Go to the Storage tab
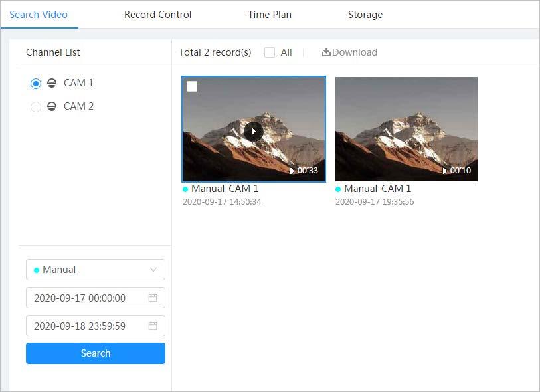This screenshot has height=392, width=540. click(x=365, y=15)
